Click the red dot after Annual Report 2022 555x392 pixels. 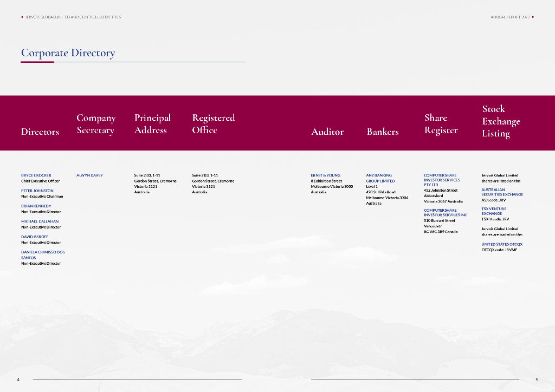pos(533,17)
